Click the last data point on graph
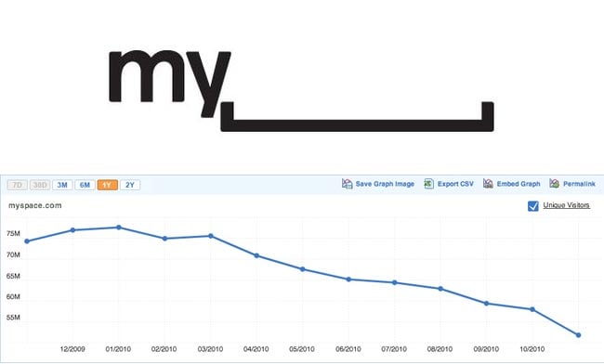604x364 pixels. 578,335
